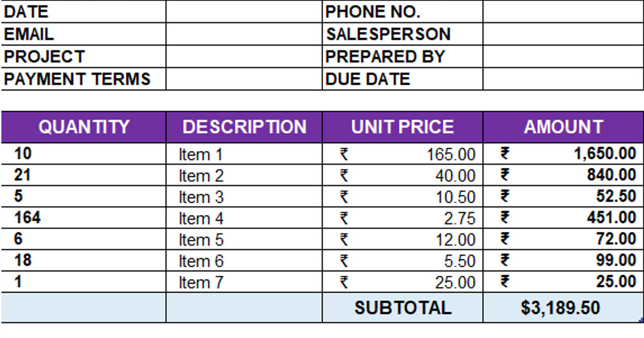This screenshot has width=644, height=338.
Task: Click the quantity cell showing 164
Action: tap(84, 218)
